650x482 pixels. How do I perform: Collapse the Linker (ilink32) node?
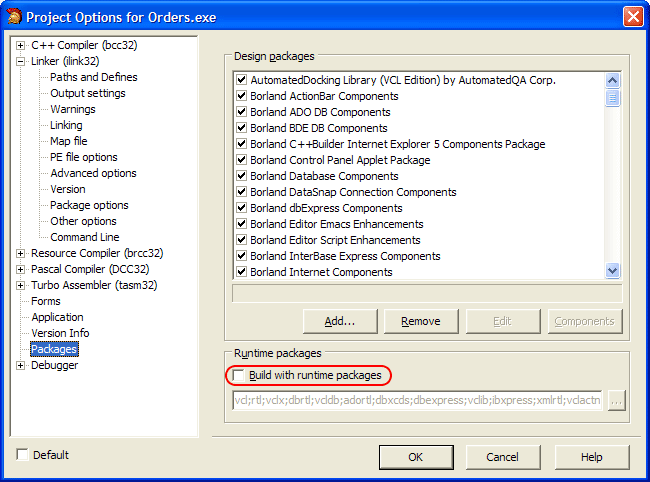[21, 61]
